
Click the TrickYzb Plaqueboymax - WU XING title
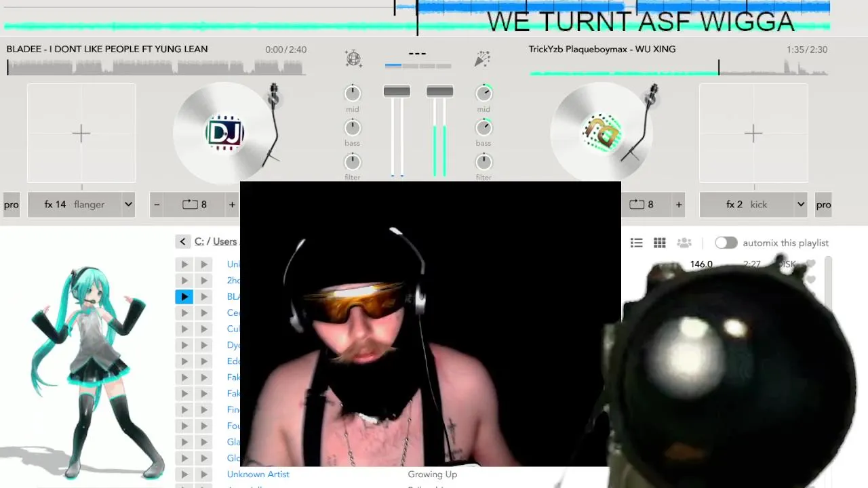(602, 49)
